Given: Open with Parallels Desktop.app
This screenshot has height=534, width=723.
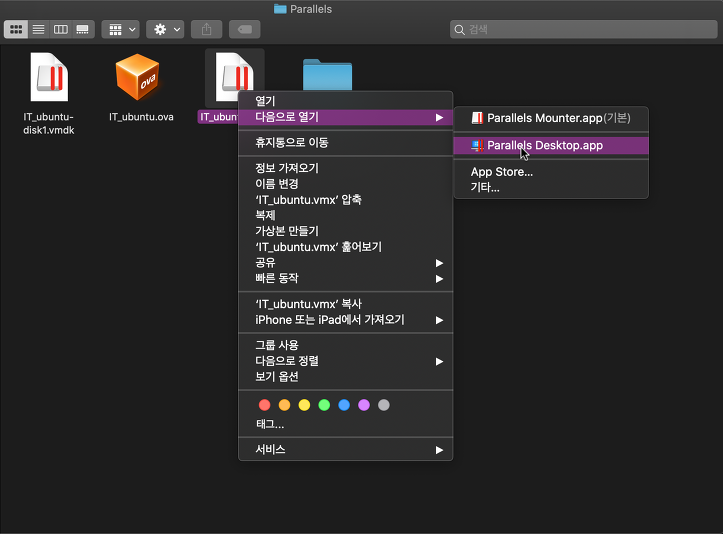Looking at the screenshot, I should point(551,146).
